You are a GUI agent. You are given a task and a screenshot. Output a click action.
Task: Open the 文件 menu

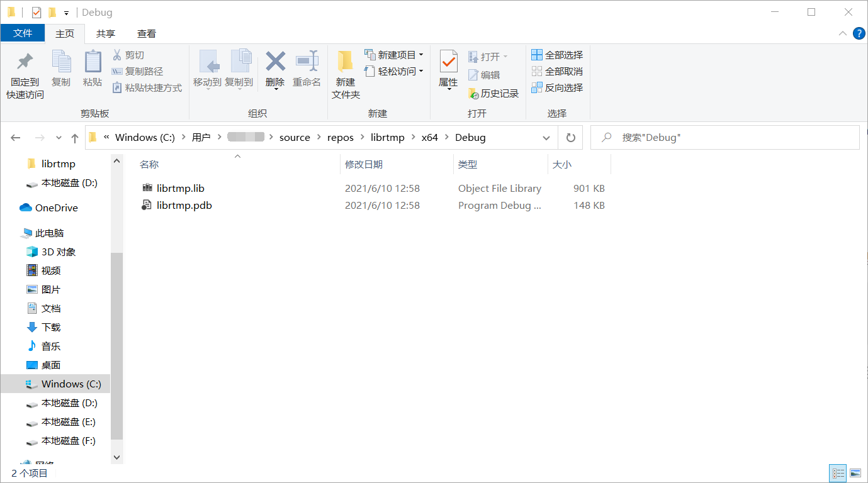pyautogui.click(x=23, y=33)
